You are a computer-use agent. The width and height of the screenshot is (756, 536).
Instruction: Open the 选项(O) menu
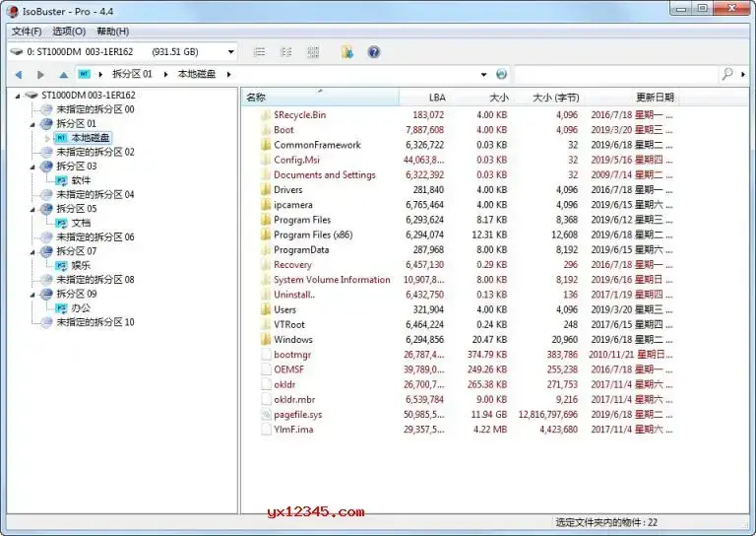coord(69,32)
